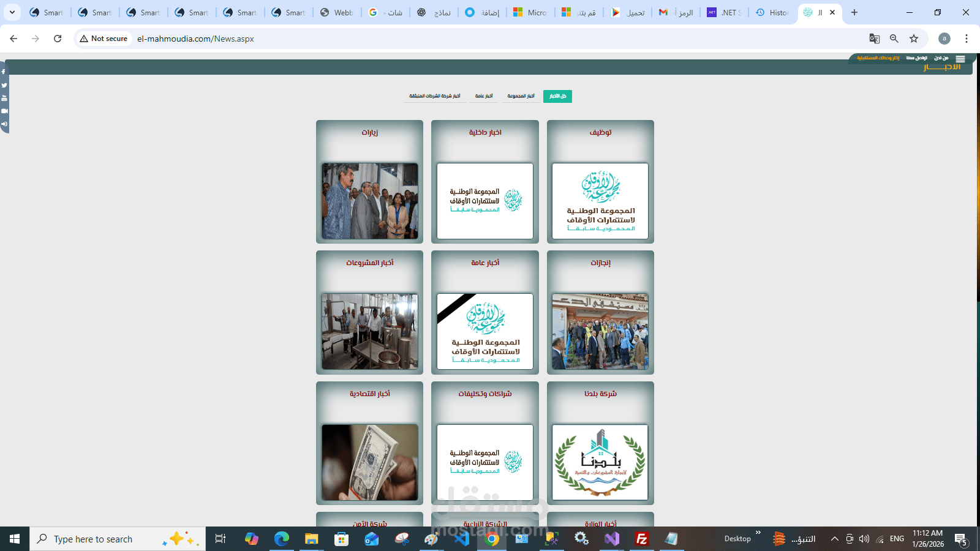Open Task View on the taskbar

(x=221, y=539)
